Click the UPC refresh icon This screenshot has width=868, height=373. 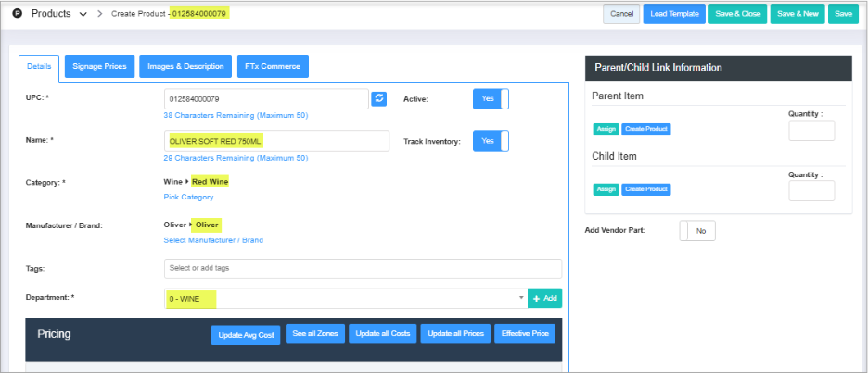[x=378, y=98]
